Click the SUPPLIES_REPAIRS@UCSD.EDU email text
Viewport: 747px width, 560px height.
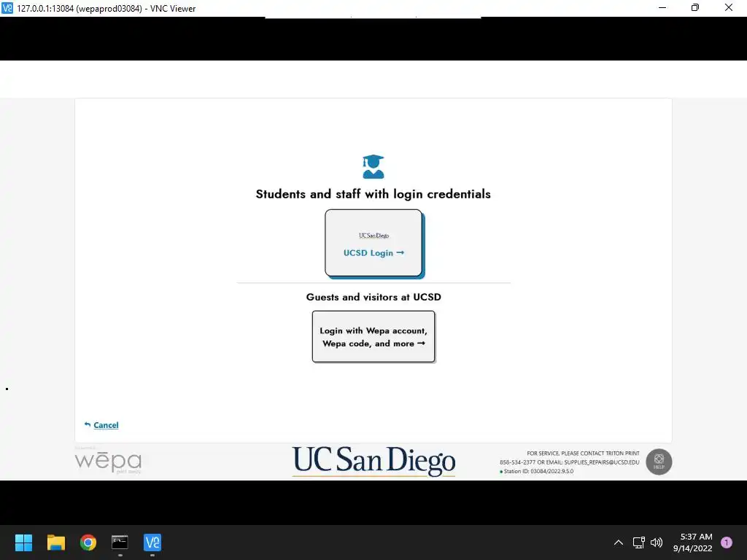coord(602,462)
